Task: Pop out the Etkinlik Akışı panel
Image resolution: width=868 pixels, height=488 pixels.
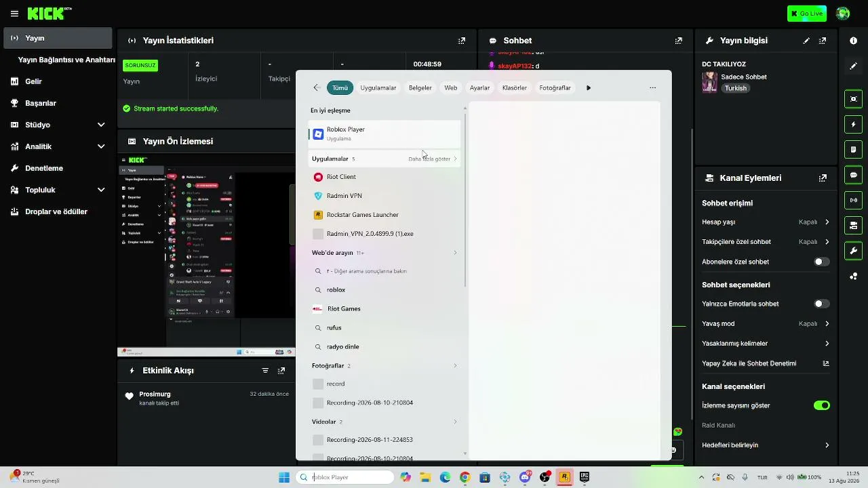Action: (x=281, y=371)
